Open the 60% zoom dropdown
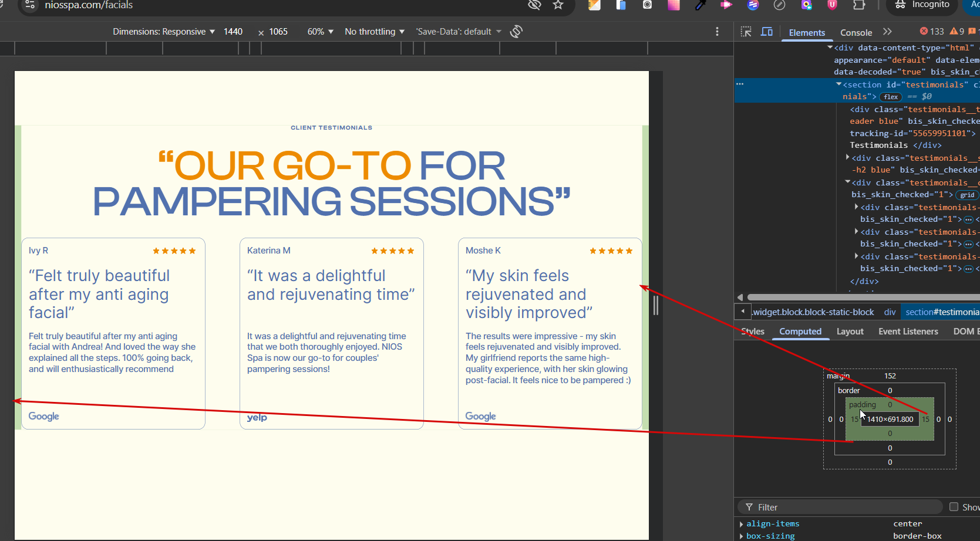This screenshot has height=541, width=980. (x=320, y=32)
